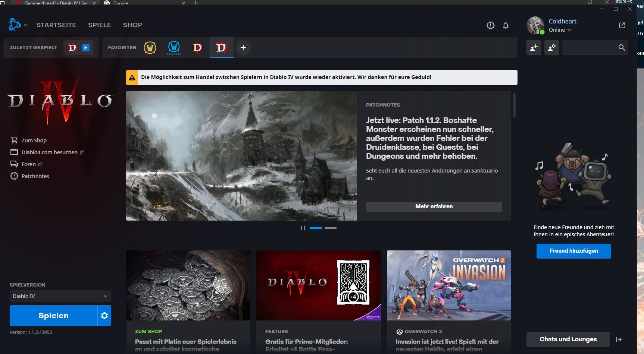Select Diablo III favorite icon
Viewport: 644px width, 354px height.
197,48
